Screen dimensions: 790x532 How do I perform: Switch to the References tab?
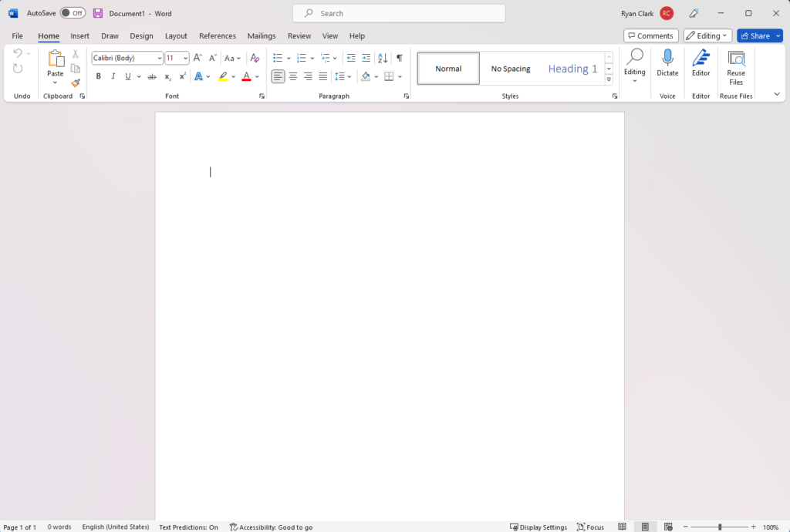point(217,35)
